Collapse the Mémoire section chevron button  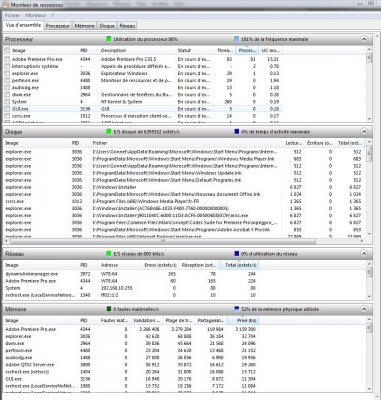pos(364,309)
